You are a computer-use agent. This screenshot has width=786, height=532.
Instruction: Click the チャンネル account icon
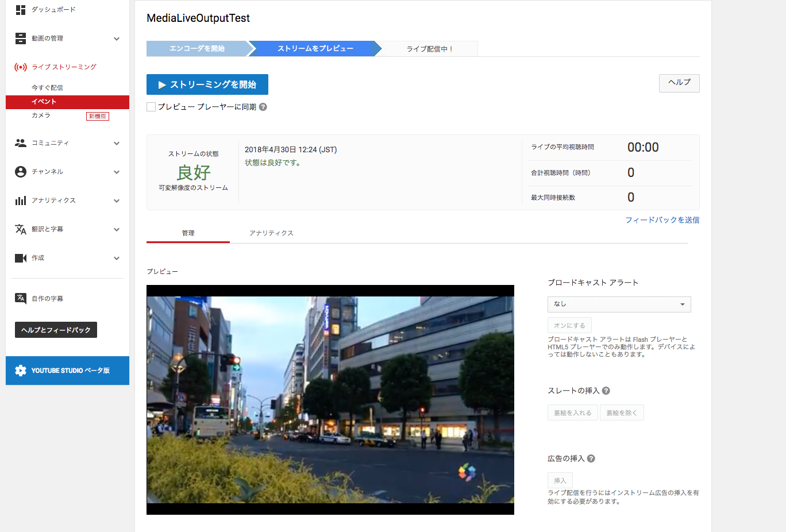[x=21, y=172]
